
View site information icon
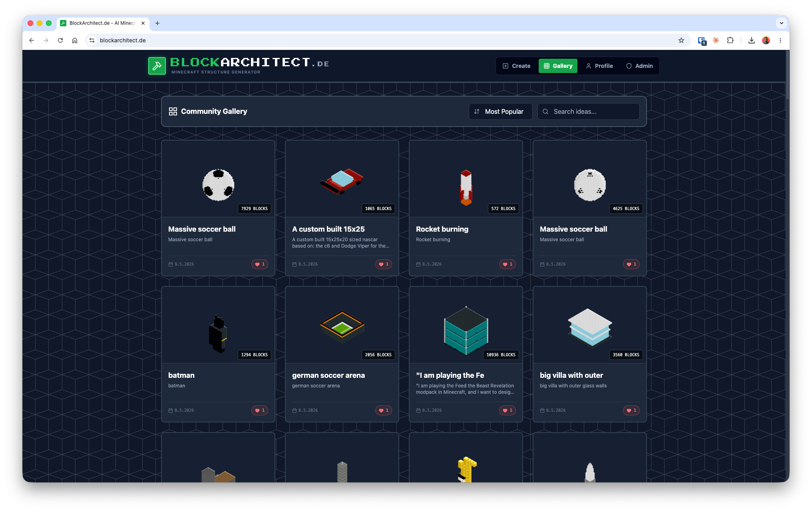click(x=92, y=40)
